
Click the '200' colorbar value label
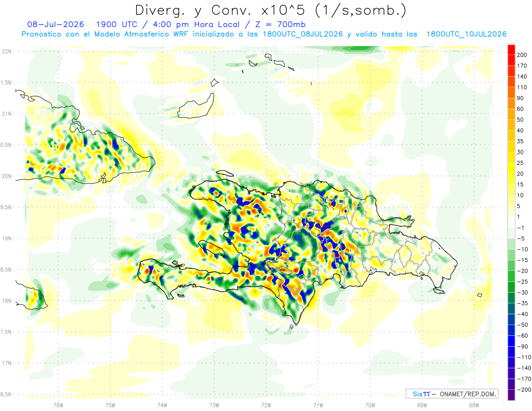pos(522,55)
